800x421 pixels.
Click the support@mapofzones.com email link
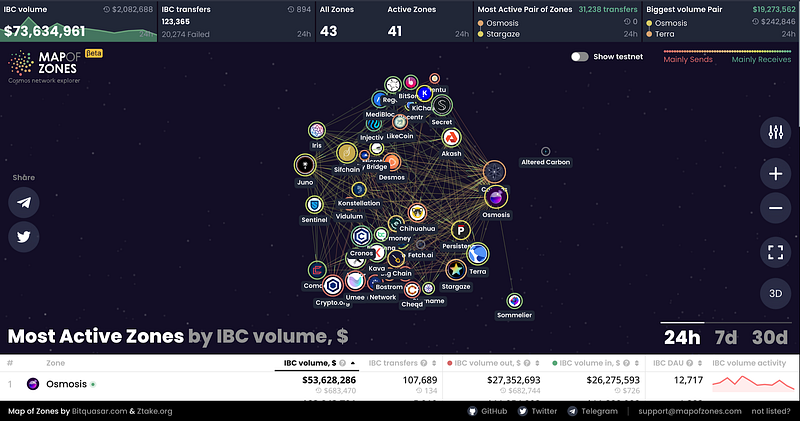coord(690,411)
